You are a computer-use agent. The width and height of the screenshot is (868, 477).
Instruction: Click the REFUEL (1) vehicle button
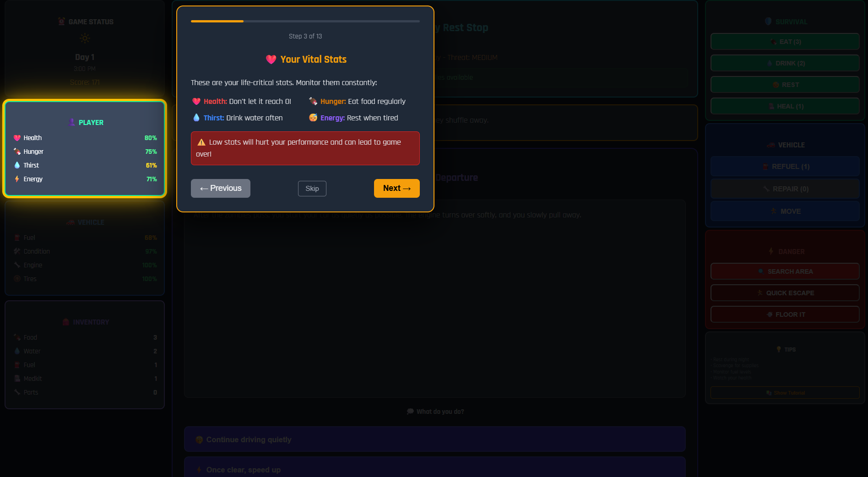tap(785, 167)
